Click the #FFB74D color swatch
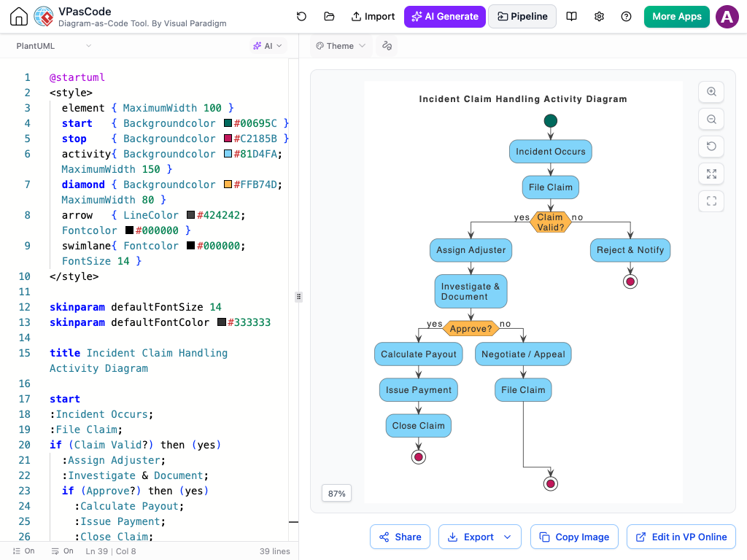The height and width of the screenshot is (560, 747). click(x=228, y=184)
